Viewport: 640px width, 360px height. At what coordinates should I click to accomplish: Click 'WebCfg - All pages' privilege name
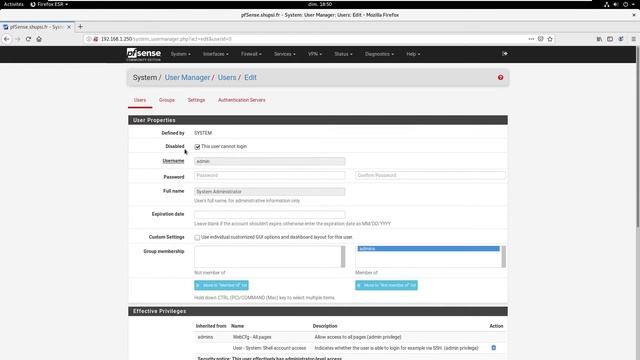click(x=252, y=337)
